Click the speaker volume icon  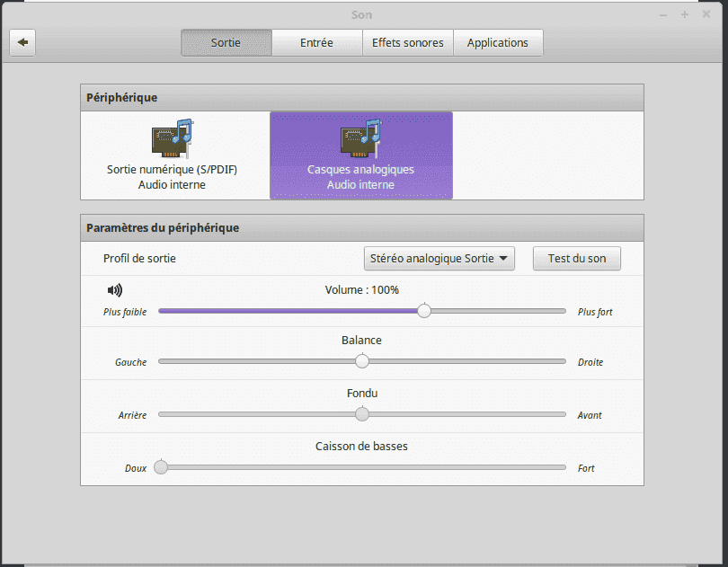pos(115,290)
